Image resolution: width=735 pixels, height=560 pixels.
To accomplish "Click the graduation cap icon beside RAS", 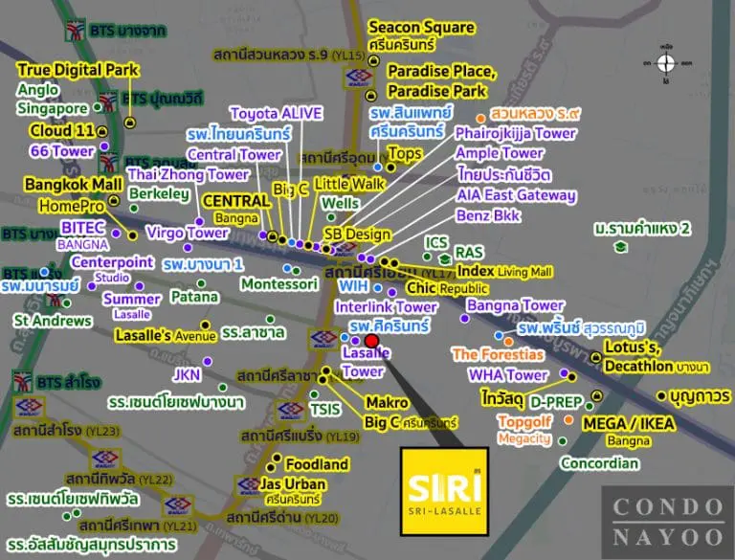I will pyautogui.click(x=444, y=258).
